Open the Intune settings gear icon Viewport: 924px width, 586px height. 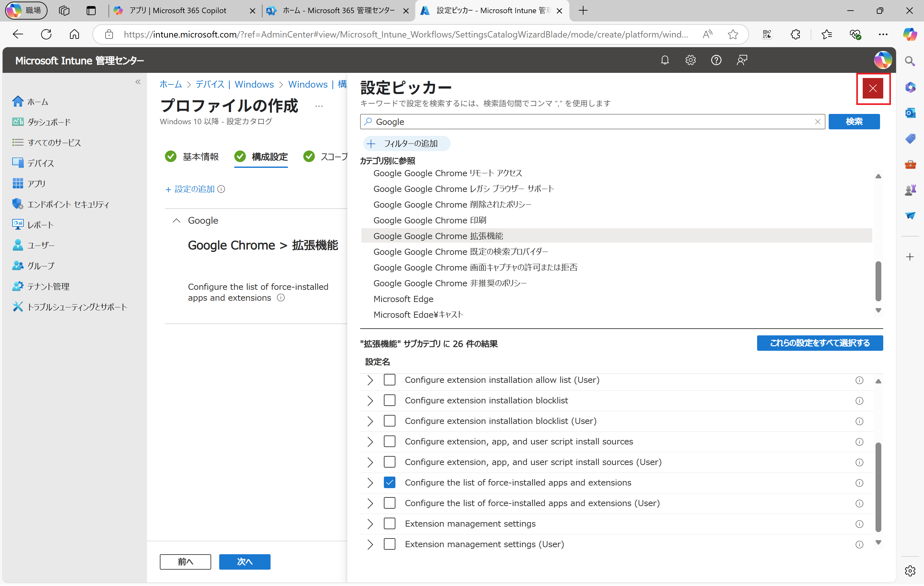(x=690, y=60)
